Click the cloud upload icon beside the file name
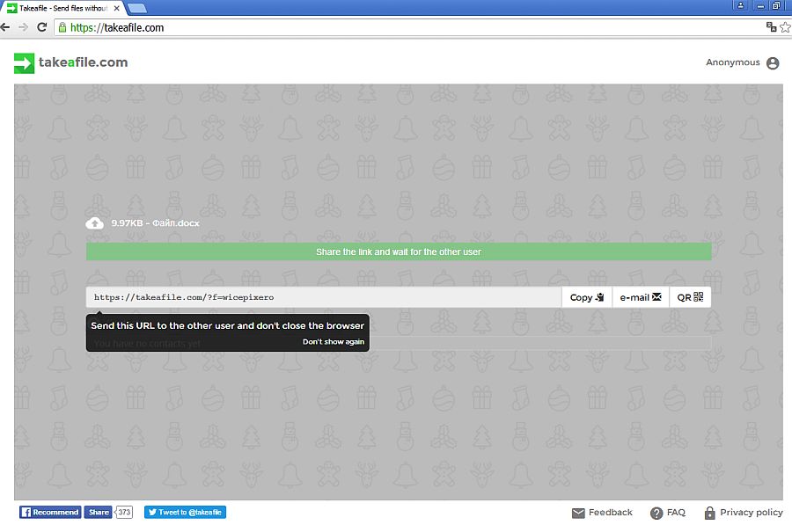792x532 pixels. (95, 223)
